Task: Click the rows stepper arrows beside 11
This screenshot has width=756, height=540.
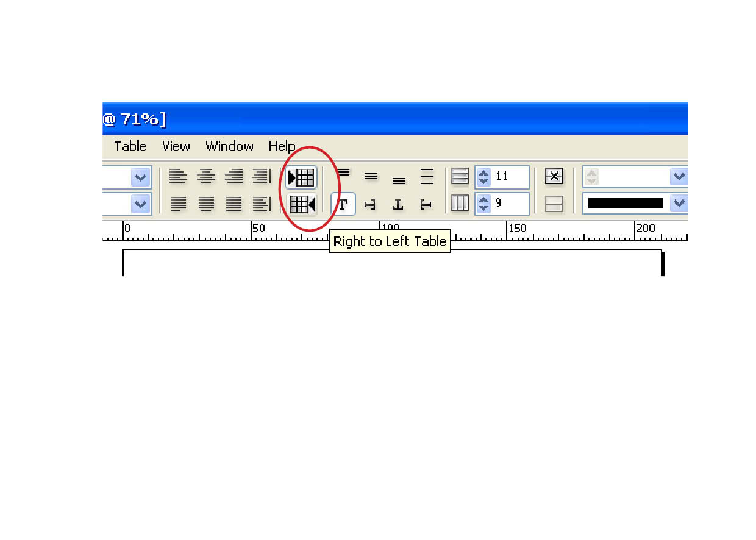Action: point(483,177)
